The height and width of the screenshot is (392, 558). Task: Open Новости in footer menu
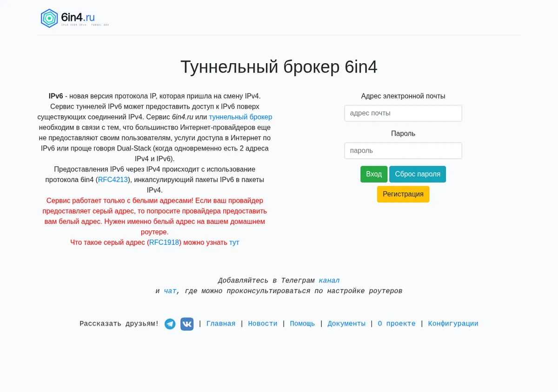tap(263, 324)
